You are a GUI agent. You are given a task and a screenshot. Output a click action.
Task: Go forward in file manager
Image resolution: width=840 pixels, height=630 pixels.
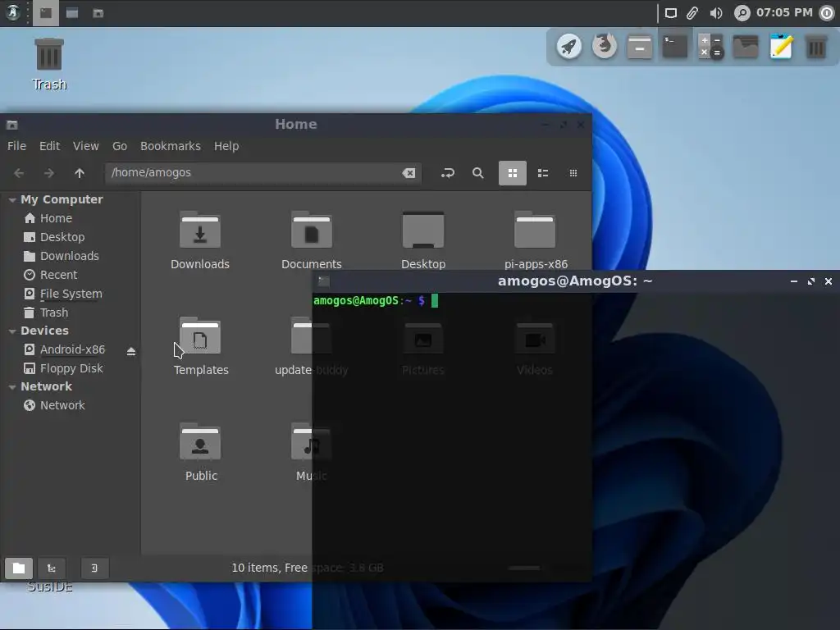pyautogui.click(x=48, y=173)
